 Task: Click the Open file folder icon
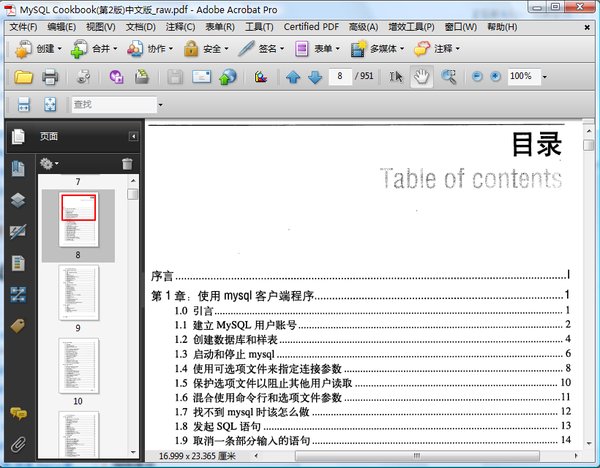22,77
